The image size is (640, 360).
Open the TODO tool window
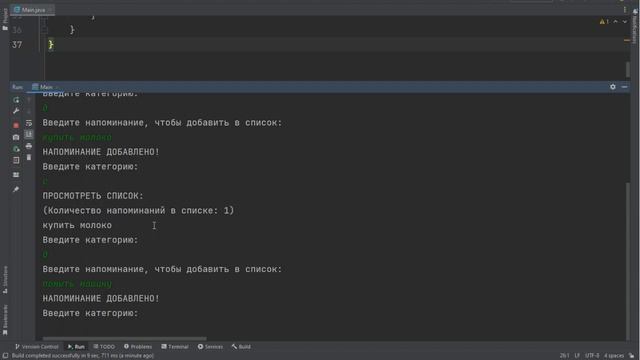(x=104, y=347)
